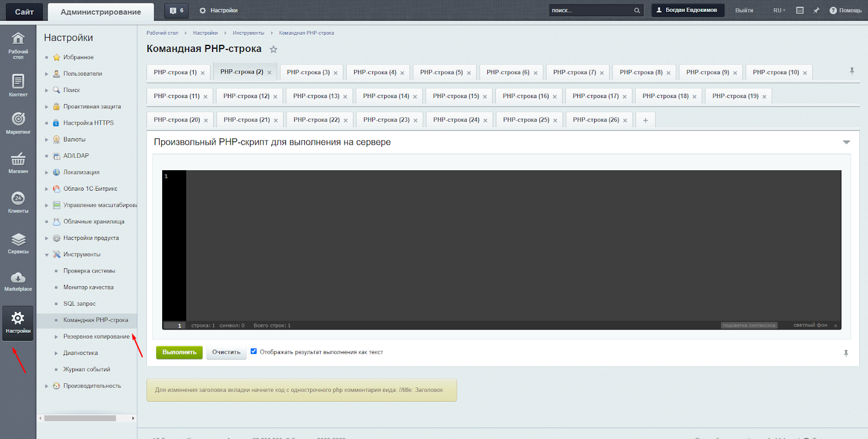Screen dimensions: 868x439
Task: Open the Marketplace sidebar section
Action: click(x=18, y=281)
